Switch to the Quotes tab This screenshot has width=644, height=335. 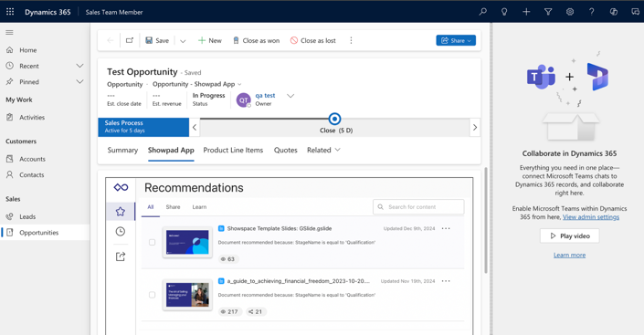click(285, 151)
